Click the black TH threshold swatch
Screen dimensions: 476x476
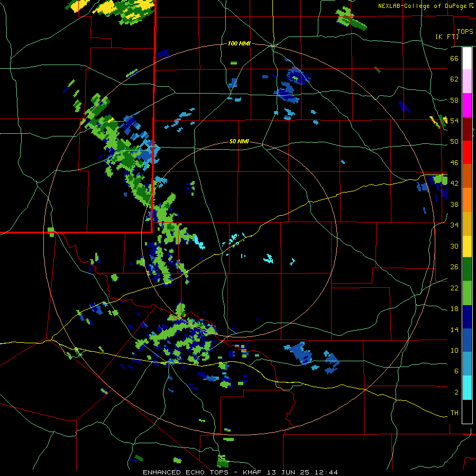(467, 411)
